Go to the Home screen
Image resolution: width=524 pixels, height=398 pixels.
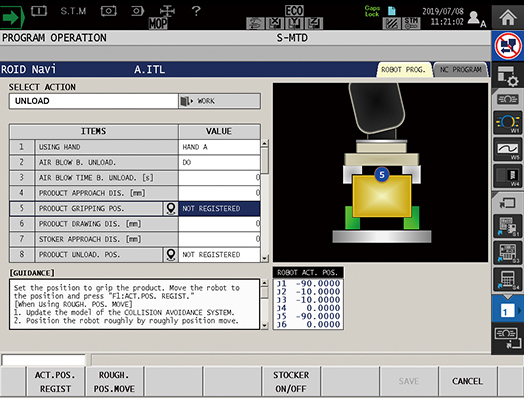pyautogui.click(x=508, y=17)
